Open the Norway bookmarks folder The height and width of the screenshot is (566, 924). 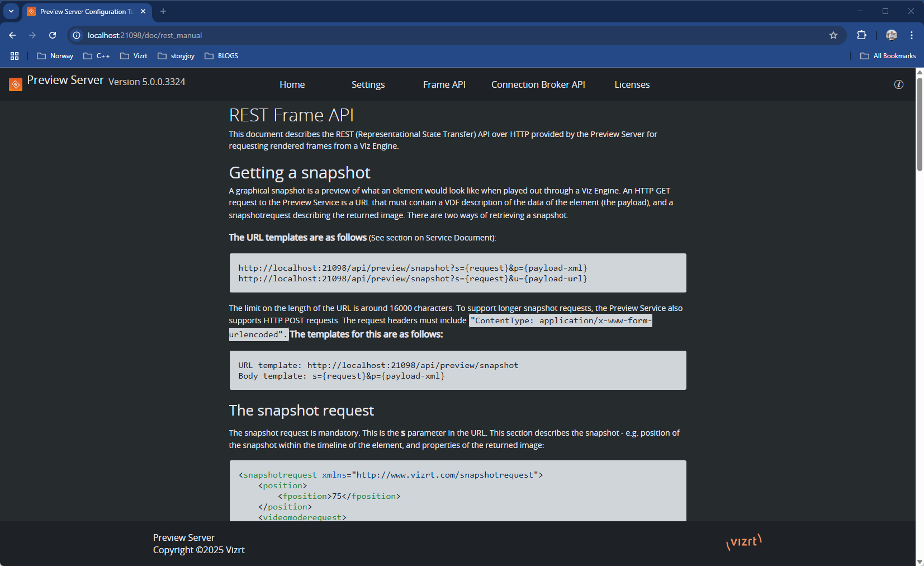coord(55,56)
